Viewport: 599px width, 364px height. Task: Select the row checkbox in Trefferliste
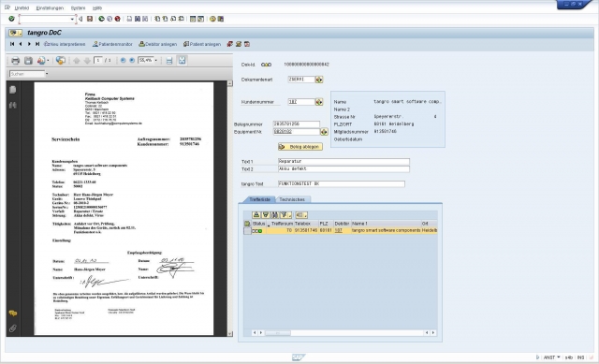(247, 231)
